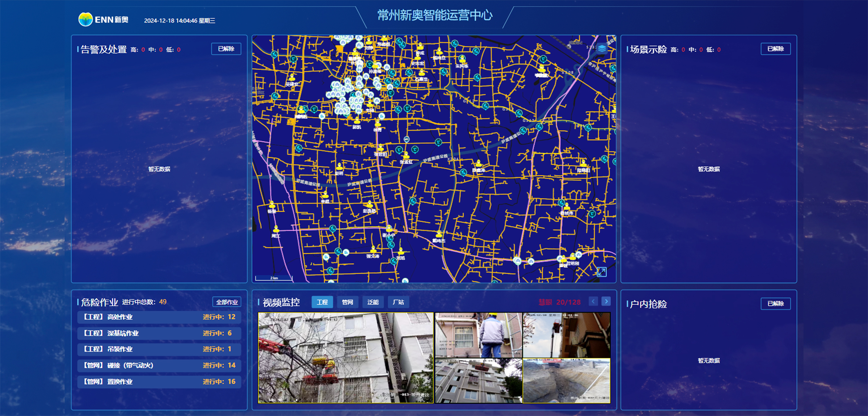This screenshot has width=868, height=416.
Task: Open video feed of building with tree
Action: [567, 335]
